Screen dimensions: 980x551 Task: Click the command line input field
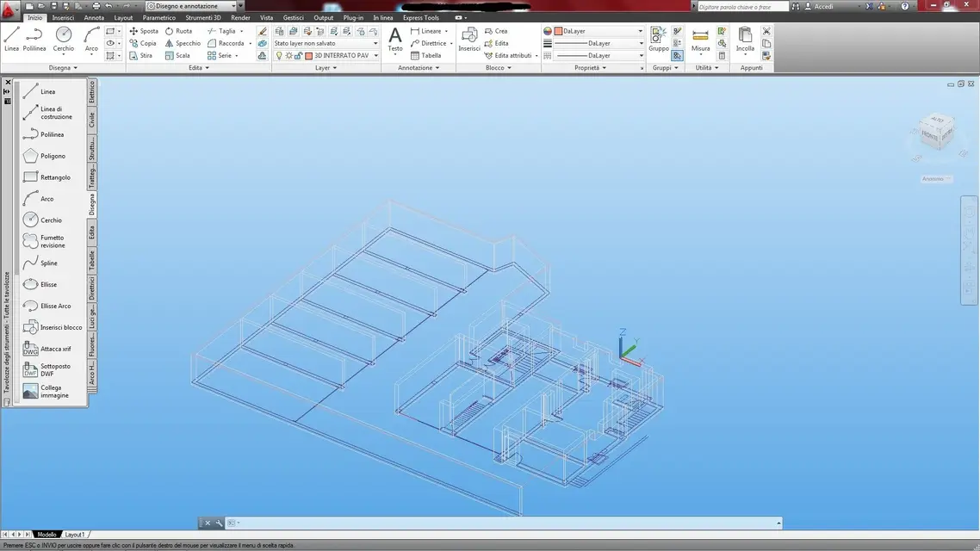tap(505, 523)
